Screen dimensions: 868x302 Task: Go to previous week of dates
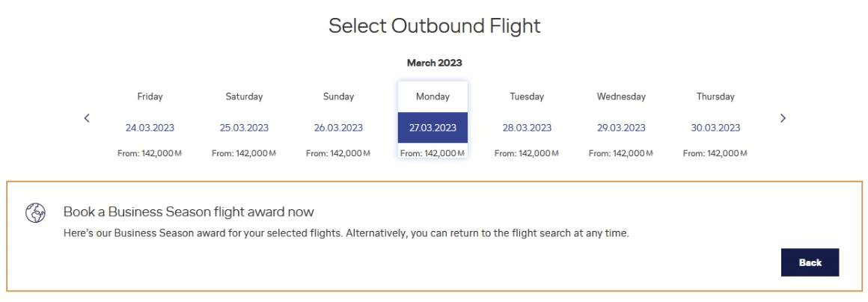[x=87, y=118]
